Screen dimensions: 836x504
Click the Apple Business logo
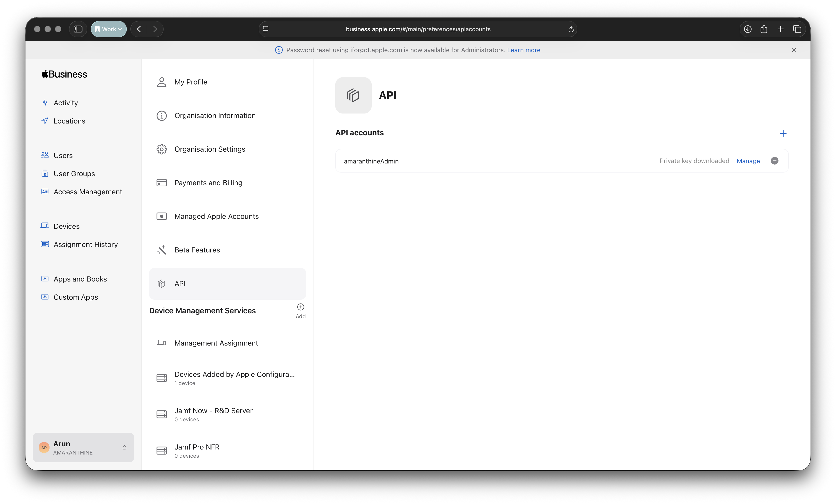pos(64,74)
